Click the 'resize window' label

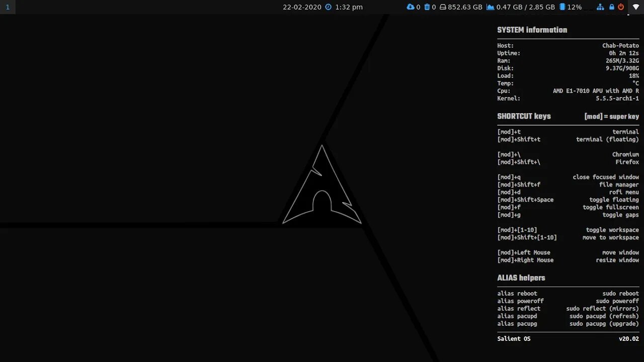(x=617, y=260)
